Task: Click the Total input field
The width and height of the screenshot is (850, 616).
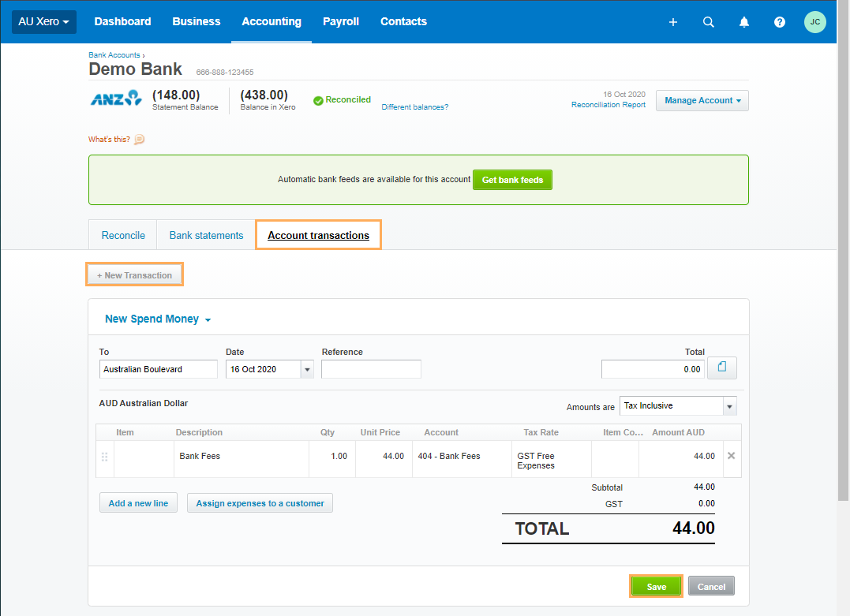Action: (653, 369)
